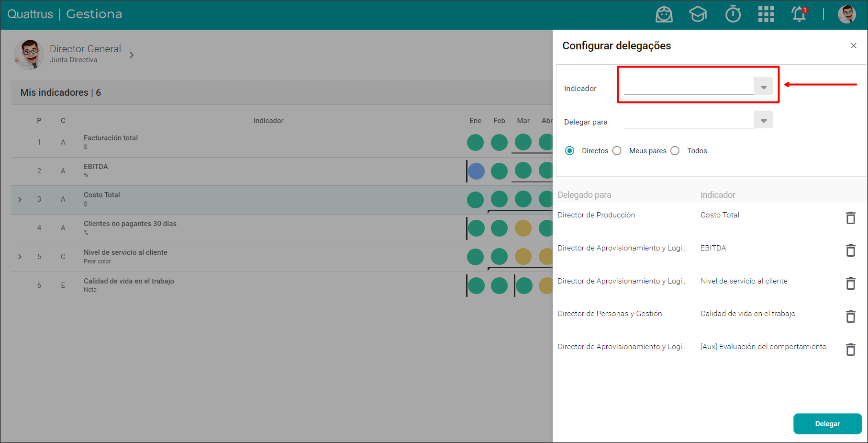Delete the Costo Total delegation
This screenshot has height=443, width=868.
pyautogui.click(x=850, y=218)
